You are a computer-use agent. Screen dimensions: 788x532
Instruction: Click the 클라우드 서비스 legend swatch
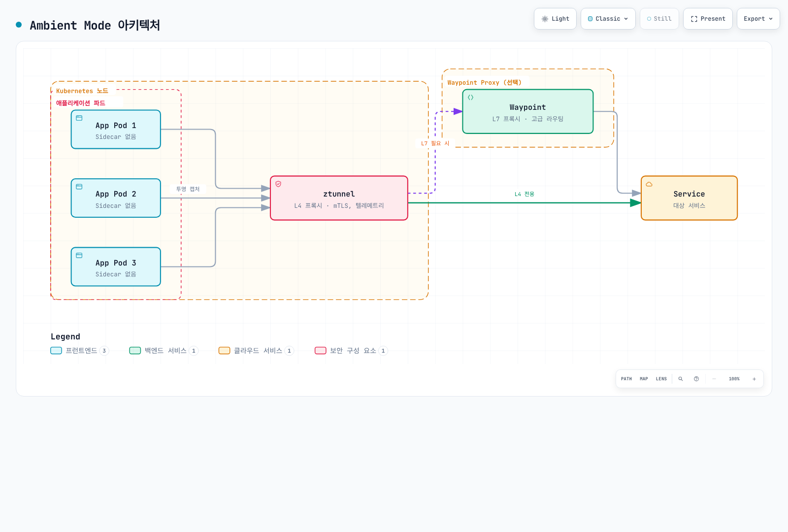[x=225, y=351]
